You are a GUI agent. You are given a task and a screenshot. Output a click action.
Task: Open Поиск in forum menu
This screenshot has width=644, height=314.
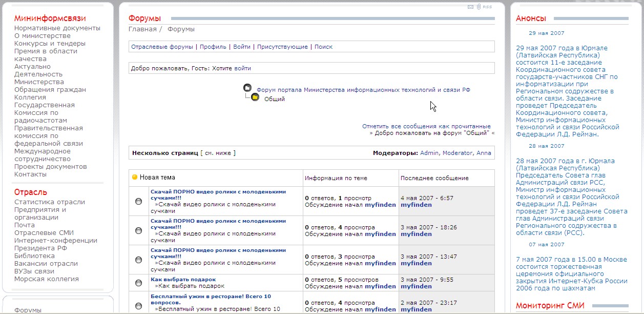click(x=323, y=47)
